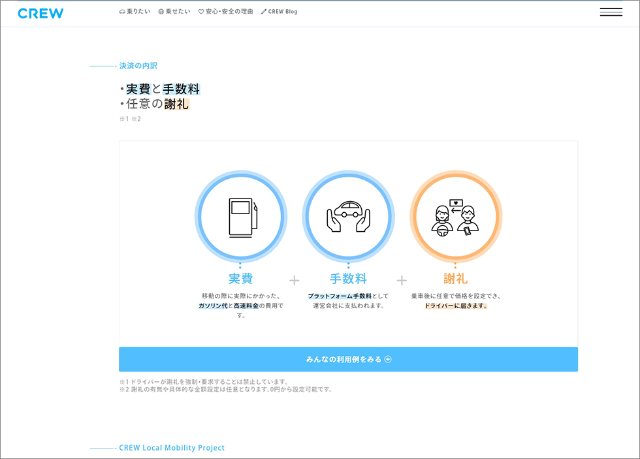
Task: Click the CREW Local Mobility Project label
Action: [171, 448]
